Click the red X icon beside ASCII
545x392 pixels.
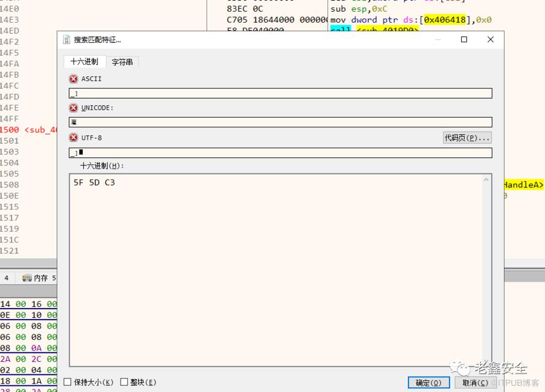(73, 79)
